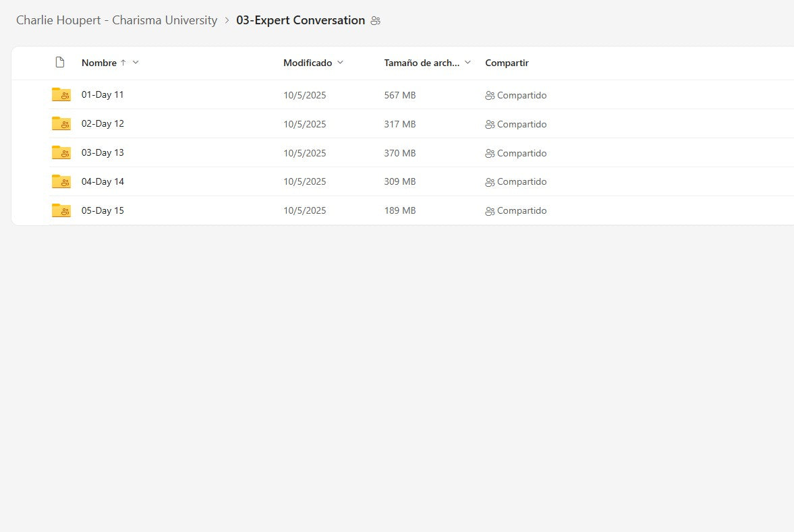The height and width of the screenshot is (532, 794).
Task: Click the shared icon in the 01-Day 11 row
Action: 490,96
